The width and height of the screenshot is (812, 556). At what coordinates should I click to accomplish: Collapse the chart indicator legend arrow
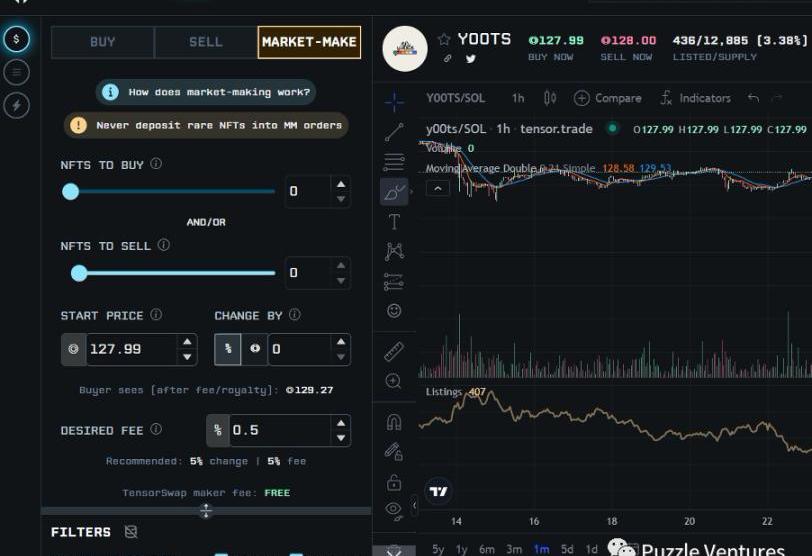pos(438,188)
